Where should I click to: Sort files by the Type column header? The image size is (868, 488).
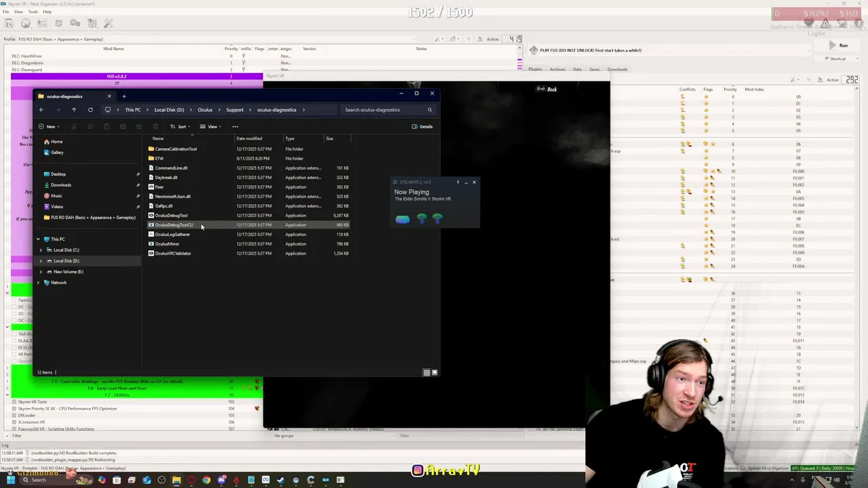290,139
